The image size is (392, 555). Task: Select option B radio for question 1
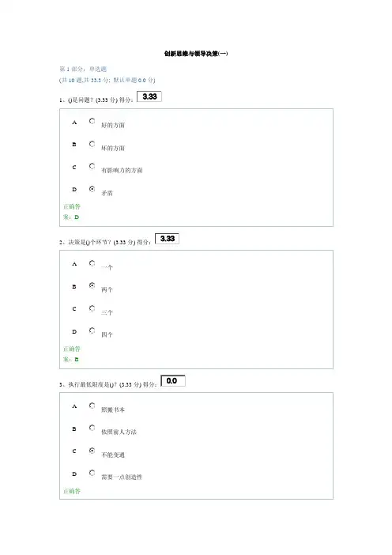click(92, 144)
